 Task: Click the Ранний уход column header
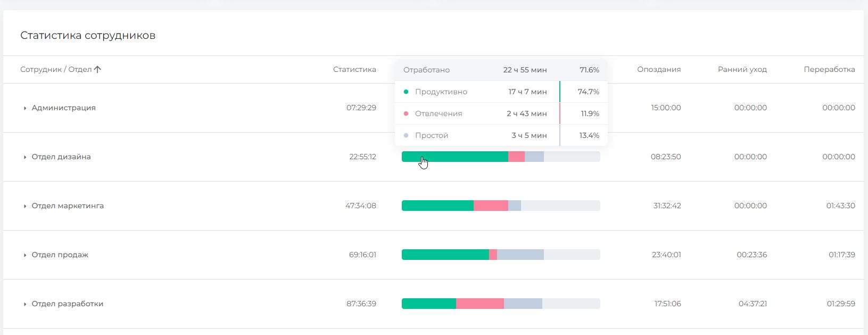(x=742, y=69)
